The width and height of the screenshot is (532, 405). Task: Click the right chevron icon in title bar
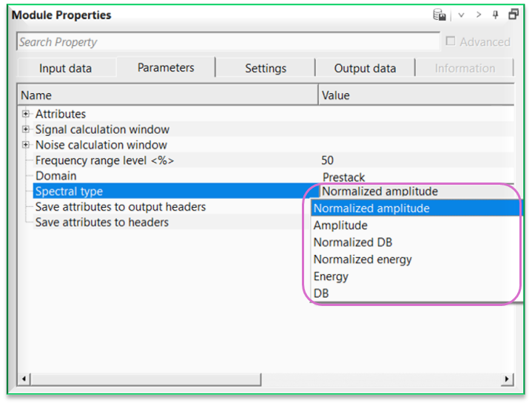click(478, 15)
